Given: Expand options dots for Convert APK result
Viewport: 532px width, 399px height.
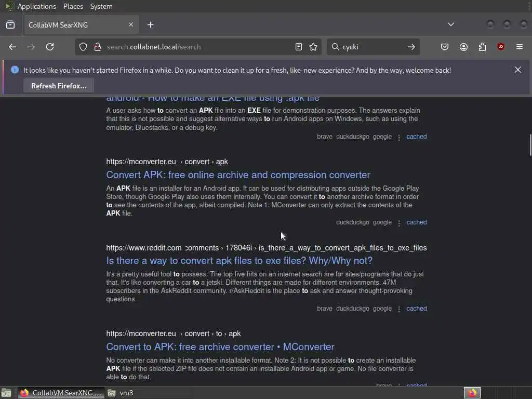Looking at the screenshot, I should pyautogui.click(x=399, y=223).
